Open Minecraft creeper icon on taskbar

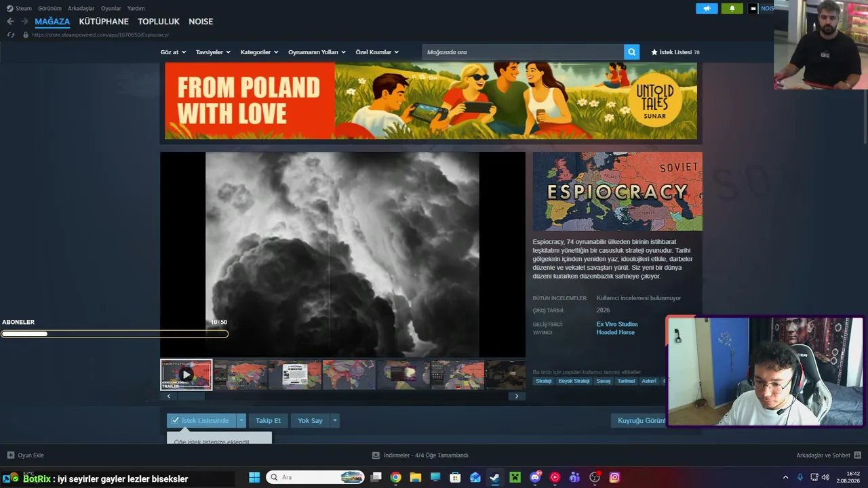point(515,477)
